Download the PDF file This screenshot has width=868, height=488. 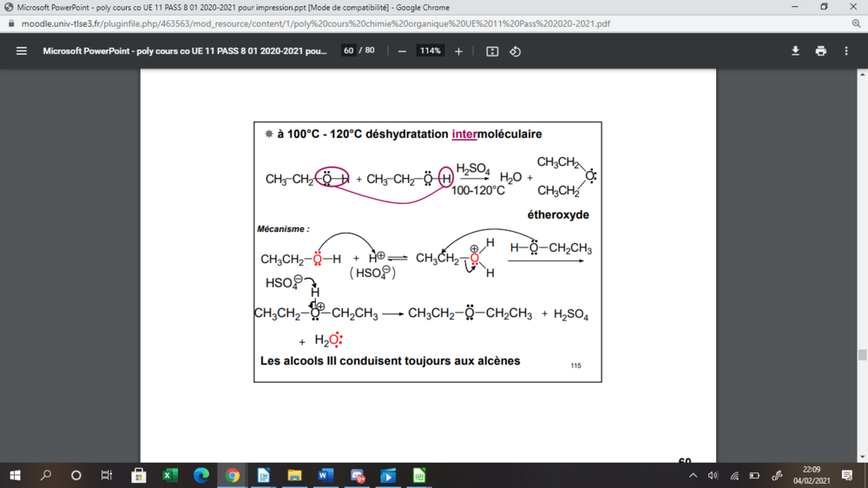[795, 51]
